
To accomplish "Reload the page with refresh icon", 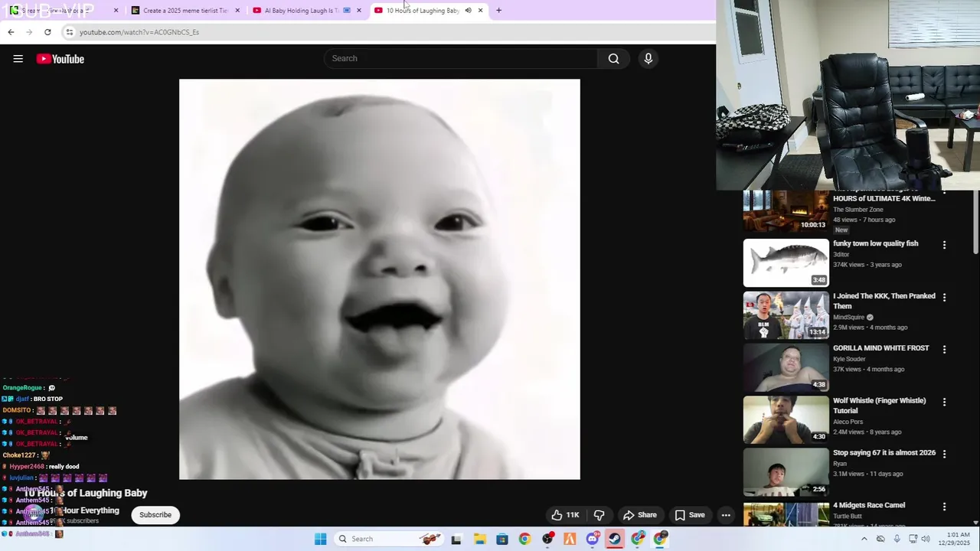I will tap(47, 32).
